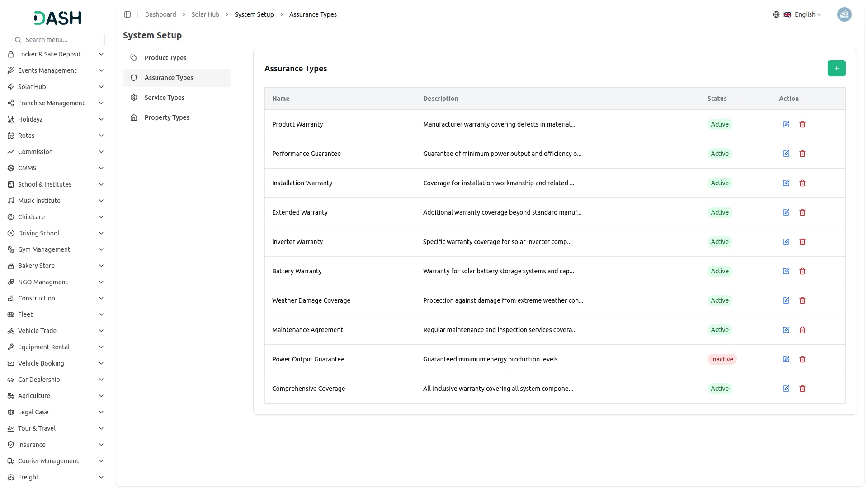Delete the Power Output Guarantee row
This screenshot has height=488, width=868.
pyautogui.click(x=802, y=359)
